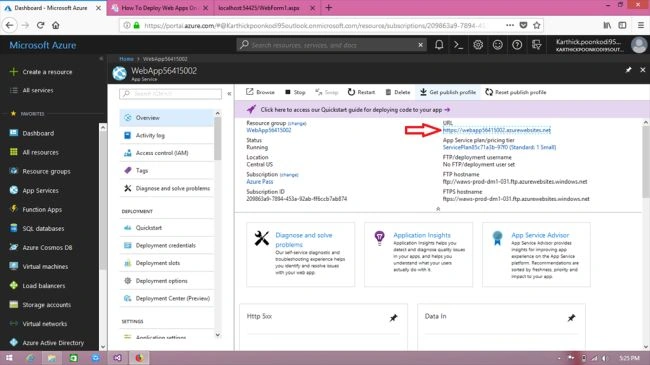Collapse the left portal sidebar
The height and width of the screenshot is (365, 650).
coord(101,59)
